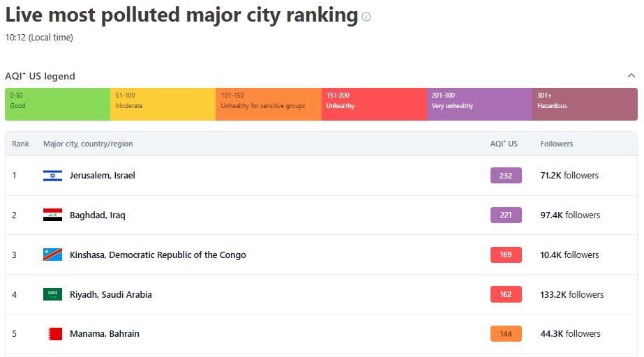Click the 144 AQI badge for Manama
Image resolution: width=644 pixels, height=357 pixels.
[506, 333]
